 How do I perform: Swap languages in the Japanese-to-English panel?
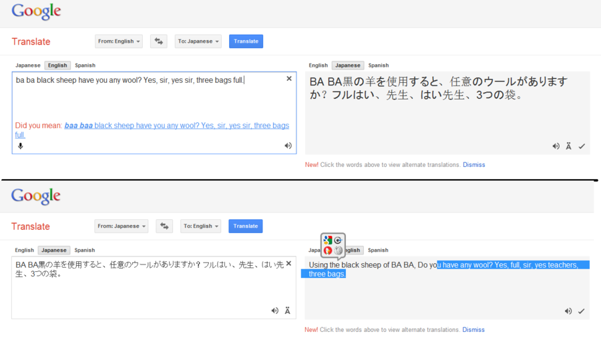click(164, 226)
